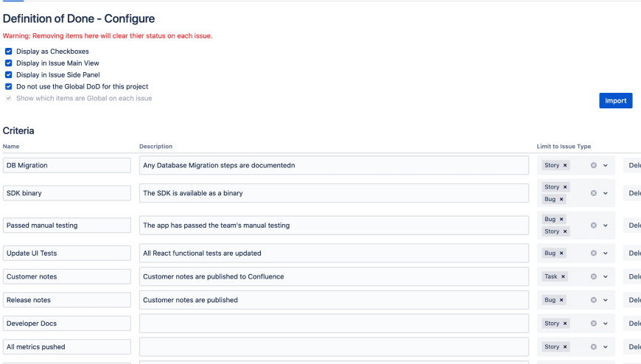The image size is (641, 364).
Task: Open issue type dropdown for Update UI Tests
Action: [606, 253]
